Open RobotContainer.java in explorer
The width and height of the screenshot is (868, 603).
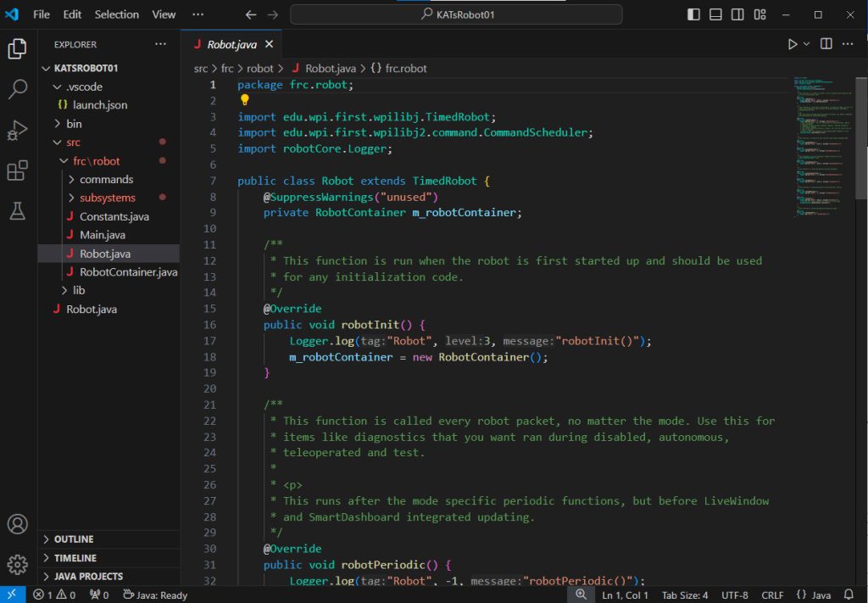coord(108,272)
